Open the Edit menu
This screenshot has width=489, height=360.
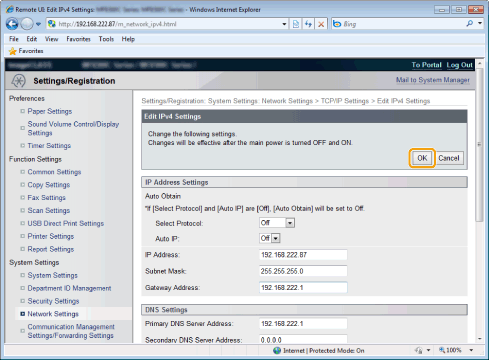pos(32,39)
